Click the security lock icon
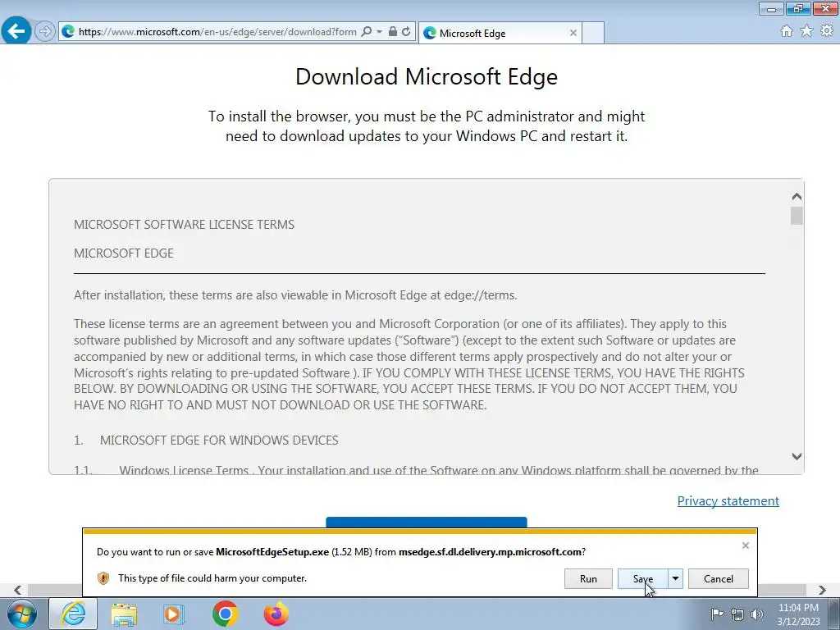Viewport: 840px width, 630px height. [x=393, y=32]
